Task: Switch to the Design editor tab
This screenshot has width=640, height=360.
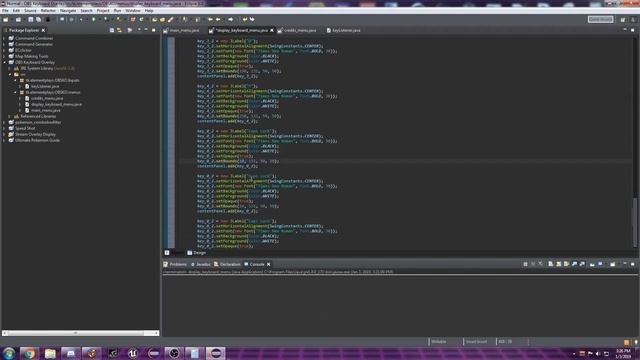Action: [x=197, y=253]
